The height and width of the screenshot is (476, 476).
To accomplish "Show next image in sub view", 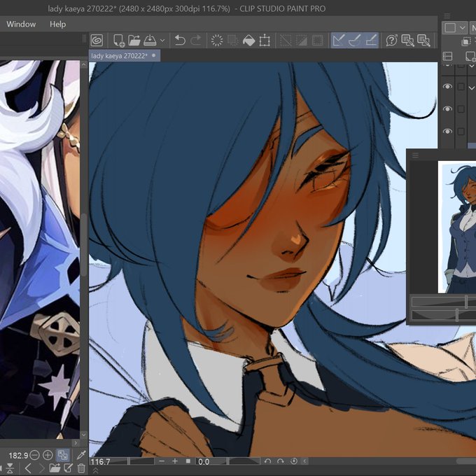I will click(41, 468).
